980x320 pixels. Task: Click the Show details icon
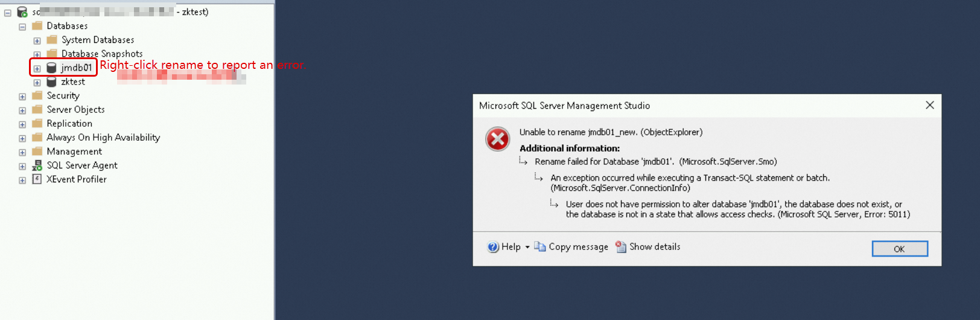point(620,247)
